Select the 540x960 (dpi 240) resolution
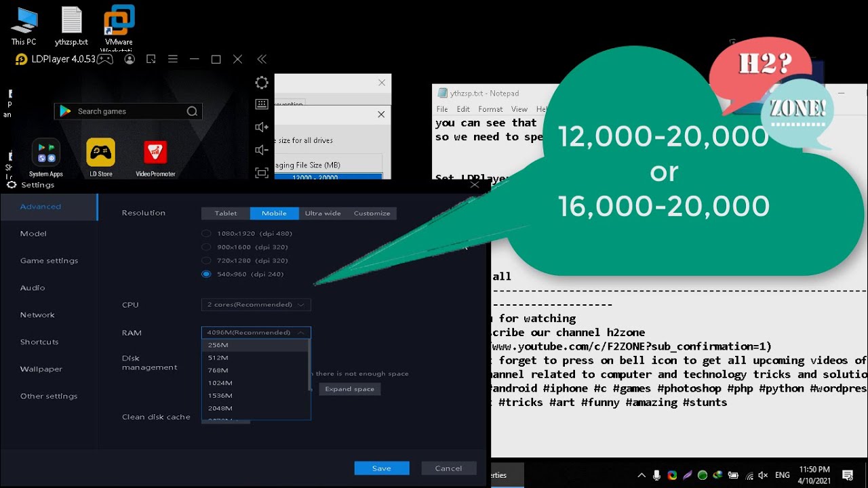 243,274
